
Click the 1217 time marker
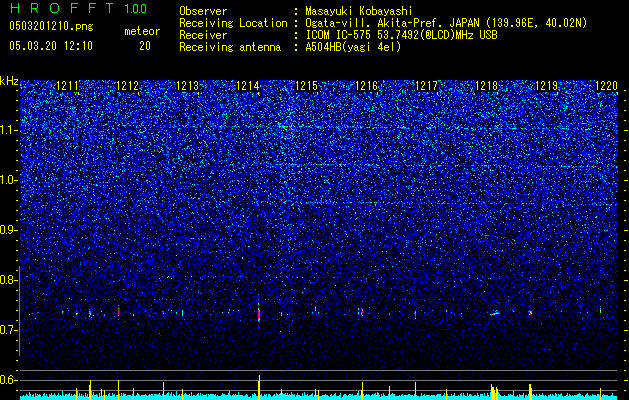click(426, 86)
